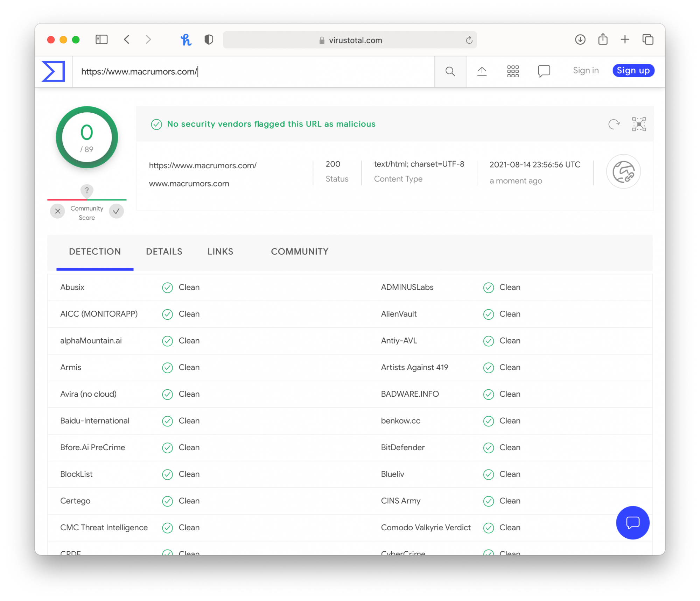Vote harmless with the checkmark icon

(116, 211)
